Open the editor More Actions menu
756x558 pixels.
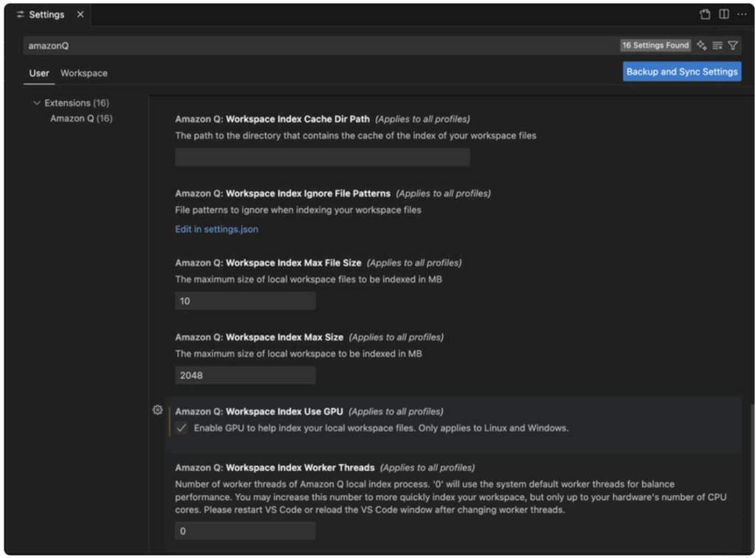742,15
